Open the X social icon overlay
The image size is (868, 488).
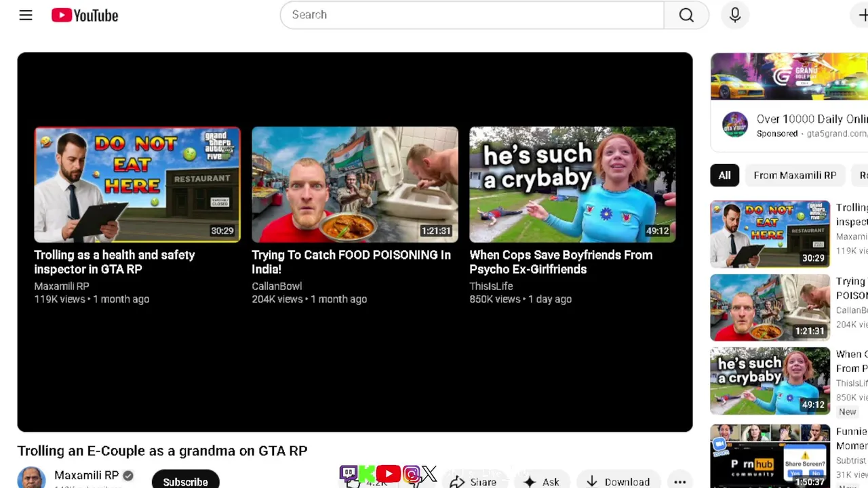[429, 474]
